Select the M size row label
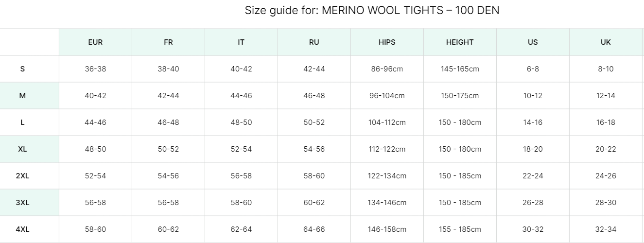Image resolution: width=644 pixels, height=243 pixels. pyautogui.click(x=22, y=96)
